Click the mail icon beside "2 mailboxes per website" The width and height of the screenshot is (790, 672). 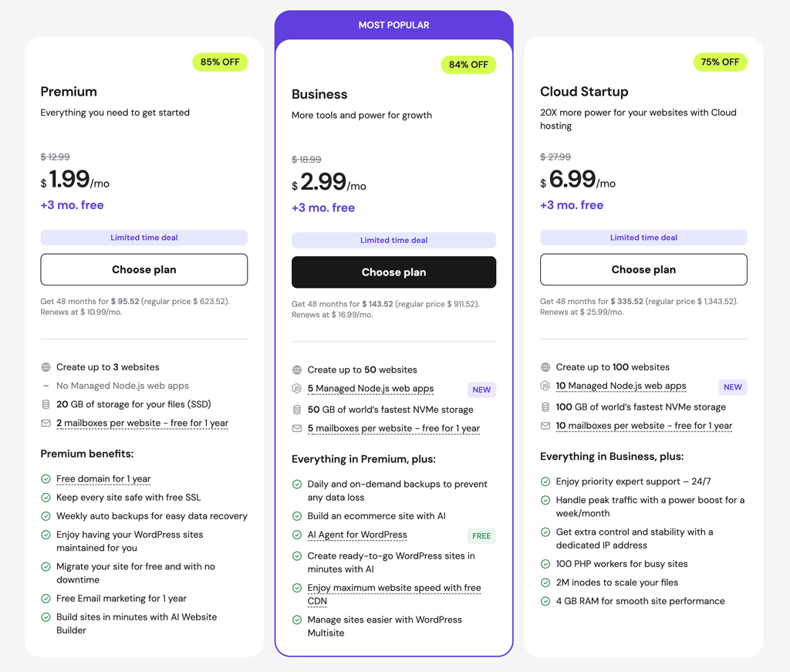click(46, 424)
